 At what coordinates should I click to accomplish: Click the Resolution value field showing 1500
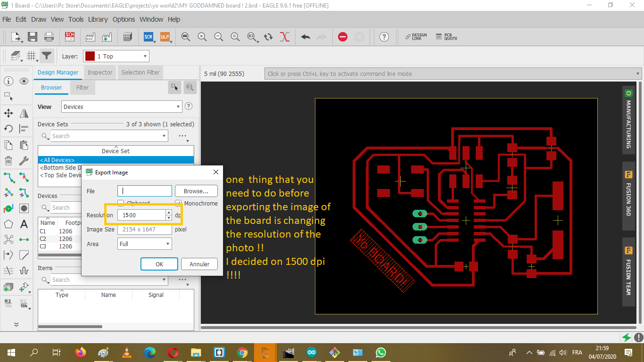click(141, 215)
